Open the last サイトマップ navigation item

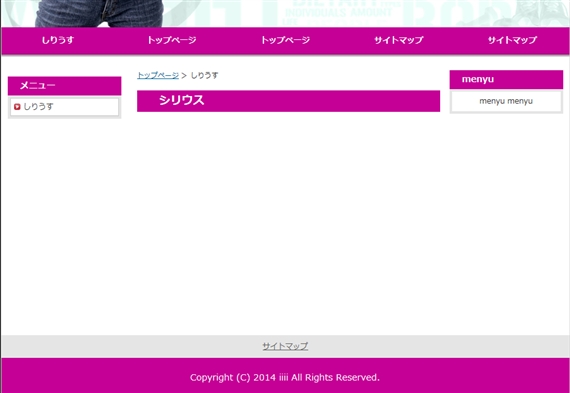point(512,40)
